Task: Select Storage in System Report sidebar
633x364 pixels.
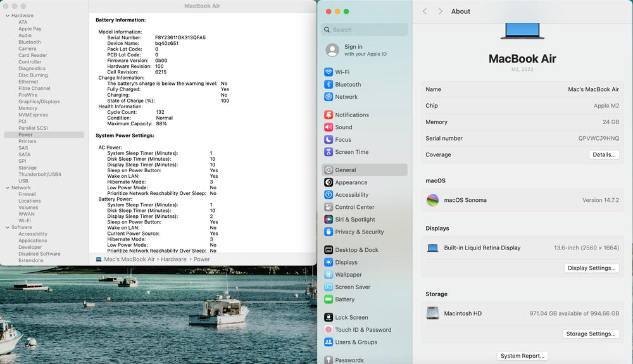Action: [27, 168]
